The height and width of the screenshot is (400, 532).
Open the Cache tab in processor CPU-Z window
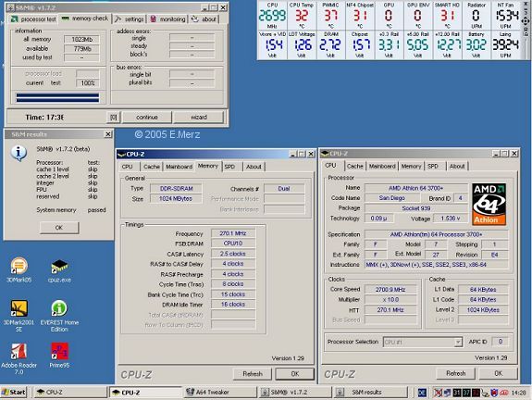coord(355,166)
